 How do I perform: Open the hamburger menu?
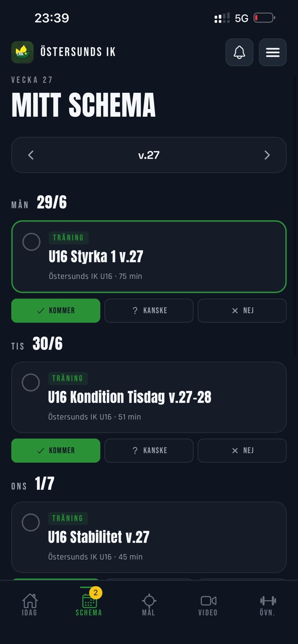272,52
